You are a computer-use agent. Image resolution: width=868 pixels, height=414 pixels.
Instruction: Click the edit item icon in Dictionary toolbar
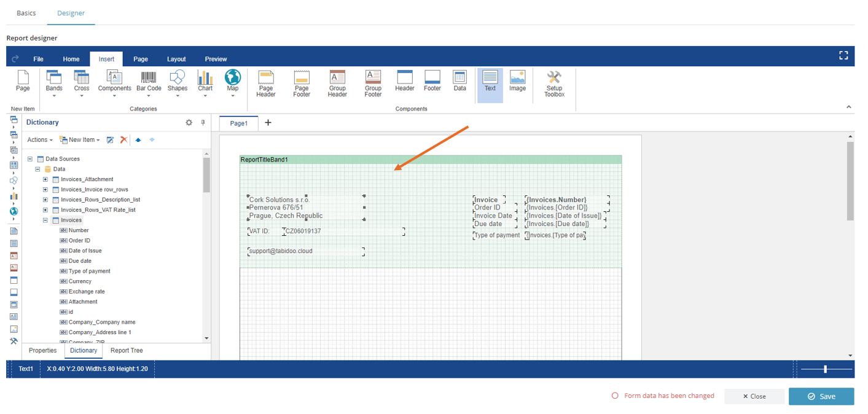click(x=110, y=140)
